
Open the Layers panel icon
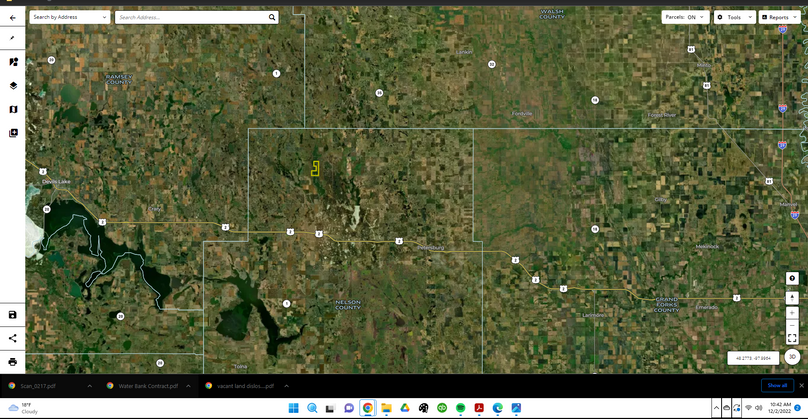pyautogui.click(x=13, y=86)
